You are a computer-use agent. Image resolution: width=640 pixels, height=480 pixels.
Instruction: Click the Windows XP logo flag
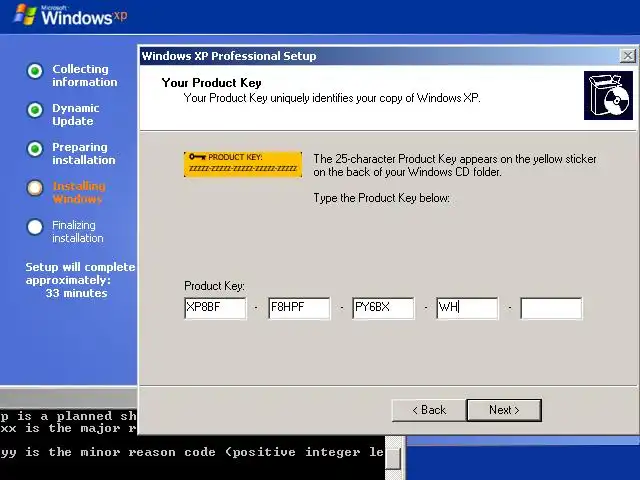tap(25, 15)
